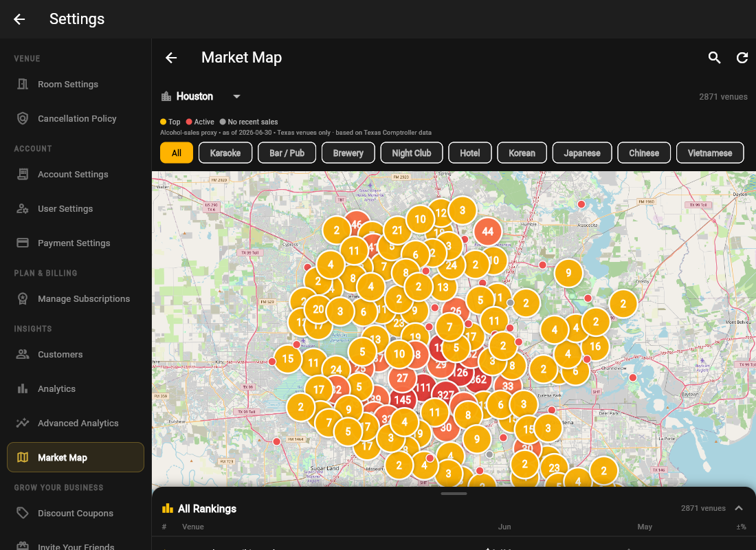The width and height of the screenshot is (756, 550).
Task: Filter map by Brewery
Action: tap(348, 153)
